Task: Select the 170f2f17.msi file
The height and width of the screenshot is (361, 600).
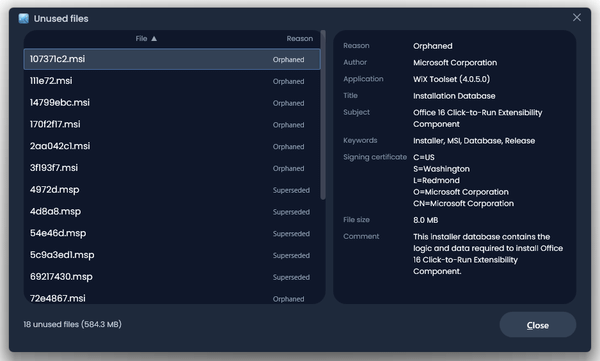Action: click(x=172, y=125)
